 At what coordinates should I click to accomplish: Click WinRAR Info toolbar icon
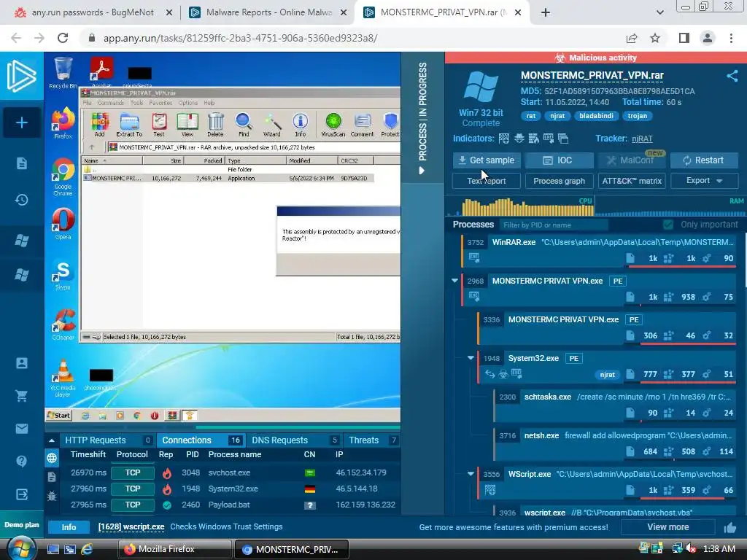[x=300, y=125]
